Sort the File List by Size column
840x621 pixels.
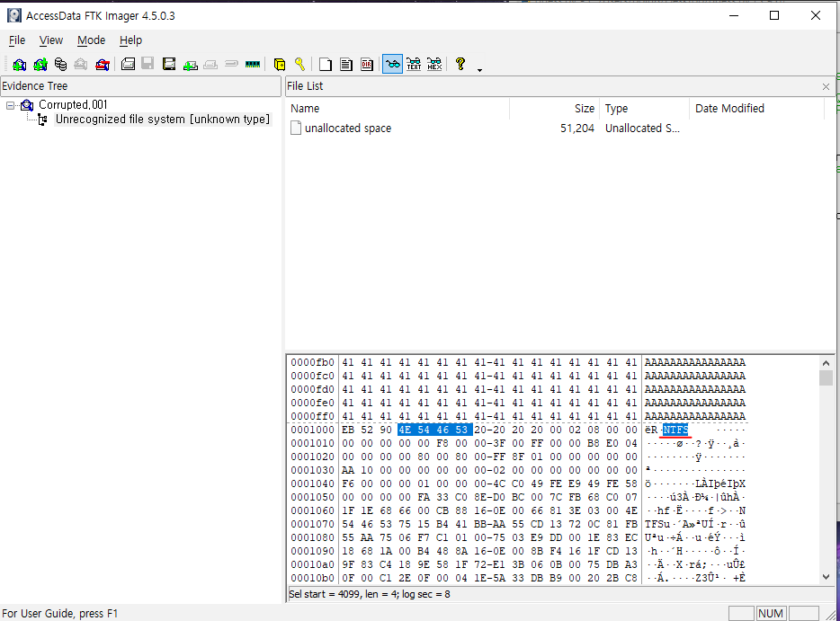554,109
